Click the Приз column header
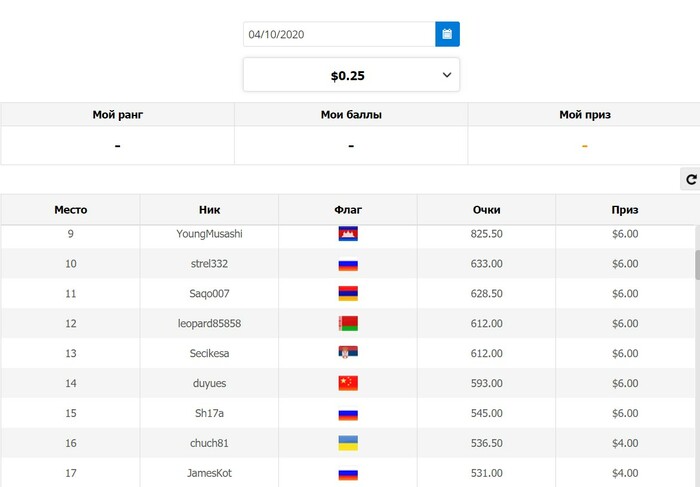700x487 pixels. coord(625,210)
